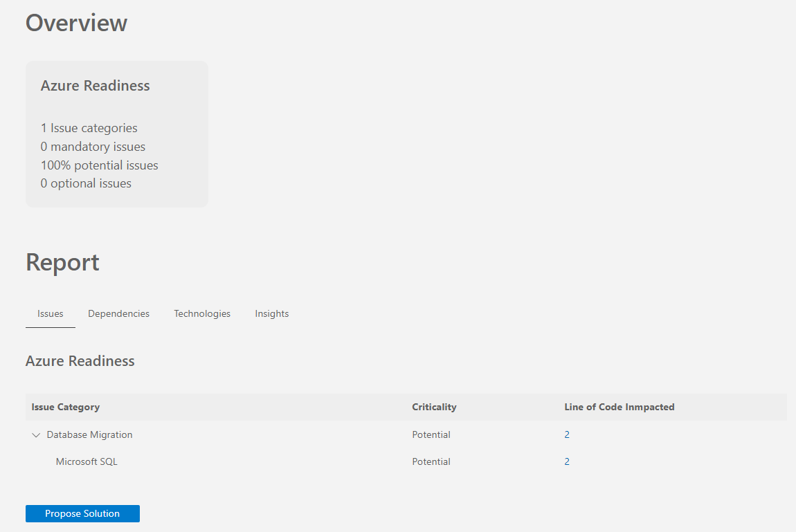Open the Dependencies tab
Screen dimensions: 796x532
tap(119, 314)
